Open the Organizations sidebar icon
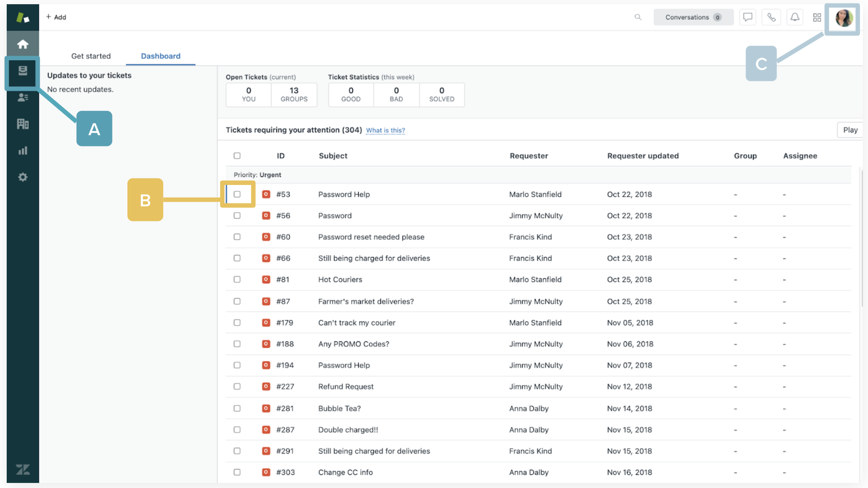Screen dimensions: 868x488 pyautogui.click(x=23, y=123)
